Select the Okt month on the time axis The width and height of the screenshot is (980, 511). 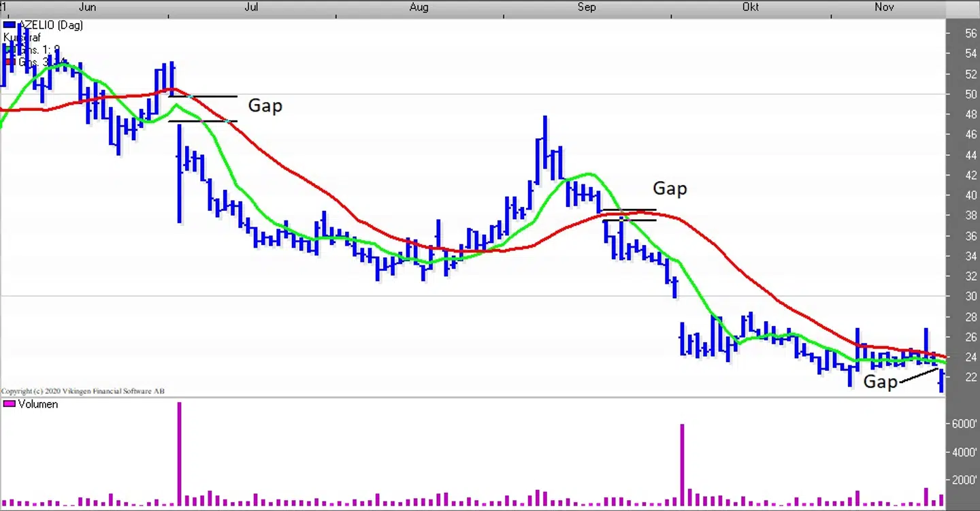click(750, 7)
